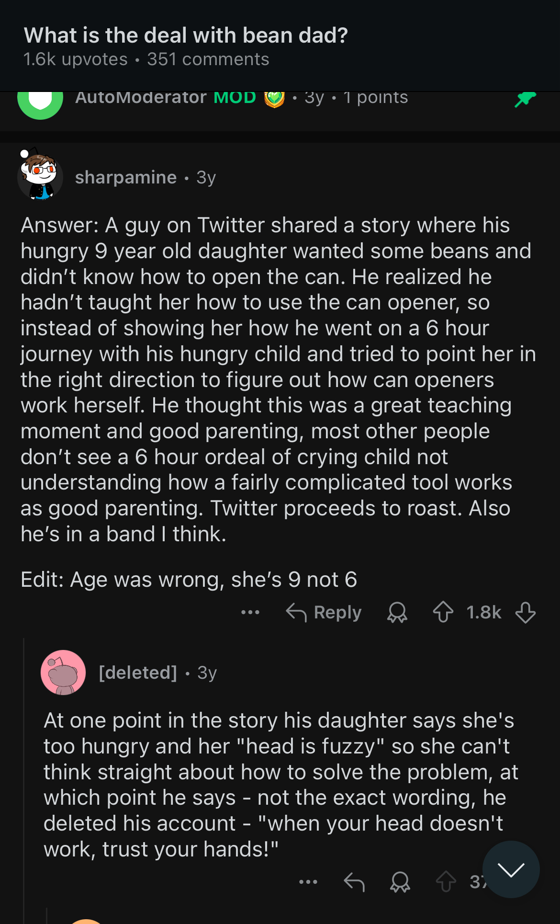The width and height of the screenshot is (560, 924).
Task: Tap the 351 comments count
Action: pos(208,59)
